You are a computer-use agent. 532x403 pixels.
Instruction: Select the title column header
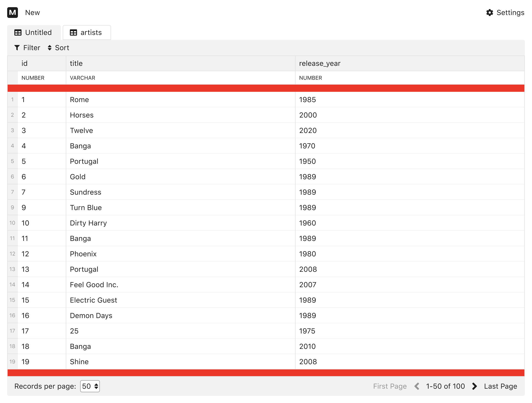click(x=181, y=64)
